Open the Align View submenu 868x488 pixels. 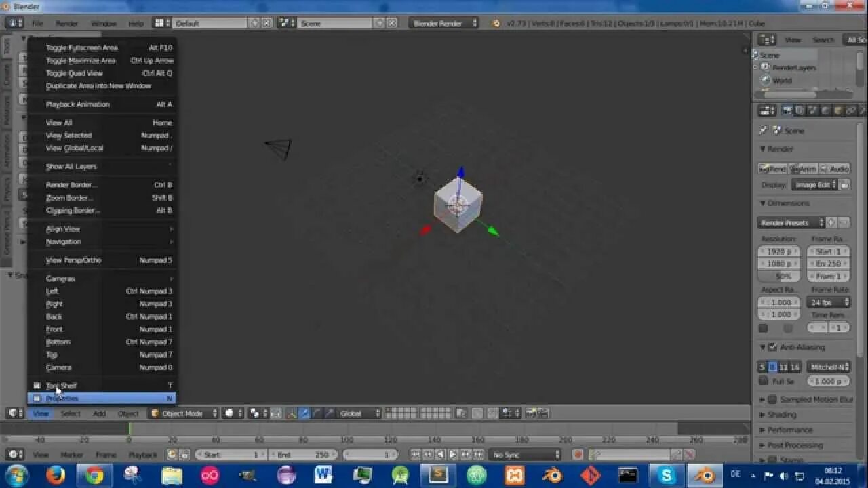coord(102,229)
